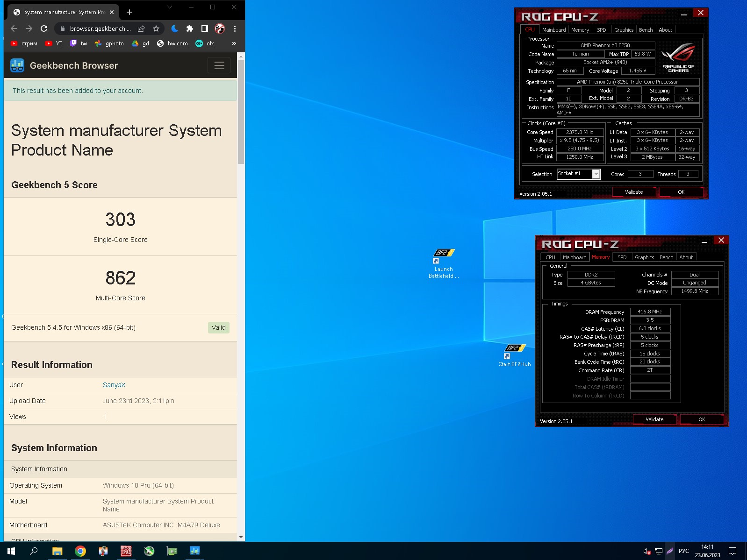This screenshot has width=747, height=560.
Task: Open SPD tab in upper CPU-Z
Action: pyautogui.click(x=602, y=30)
